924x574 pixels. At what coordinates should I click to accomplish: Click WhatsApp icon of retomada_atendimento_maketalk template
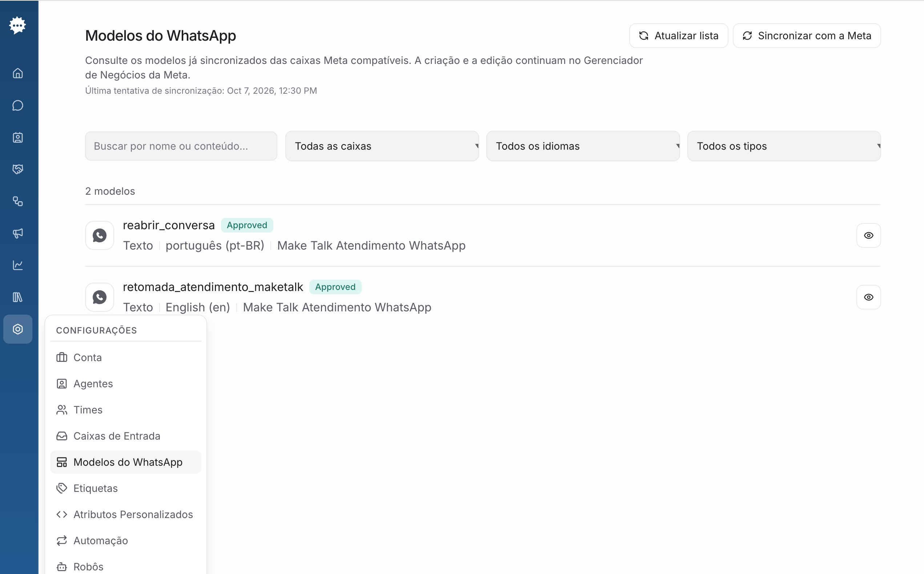click(x=100, y=297)
